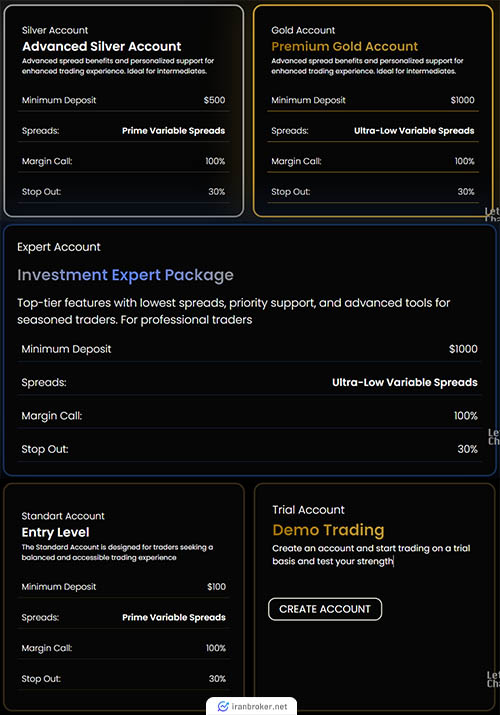500x715 pixels.
Task: Click Gold card Ultra-Low Variable Spreads text
Action: pyautogui.click(x=414, y=130)
